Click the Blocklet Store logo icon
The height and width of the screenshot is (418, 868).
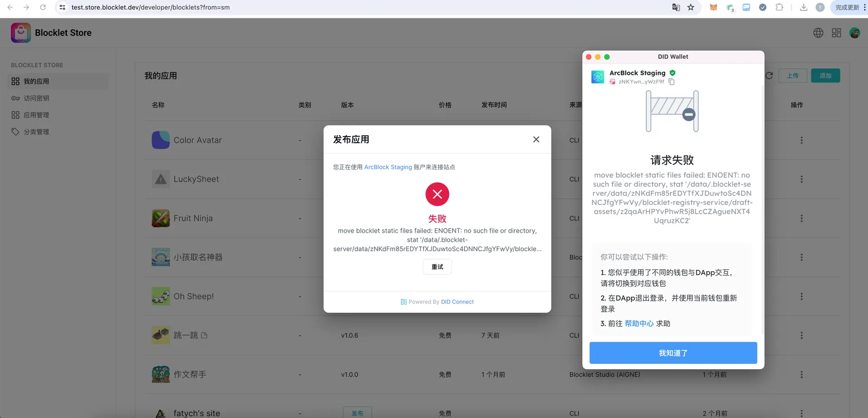click(x=21, y=33)
